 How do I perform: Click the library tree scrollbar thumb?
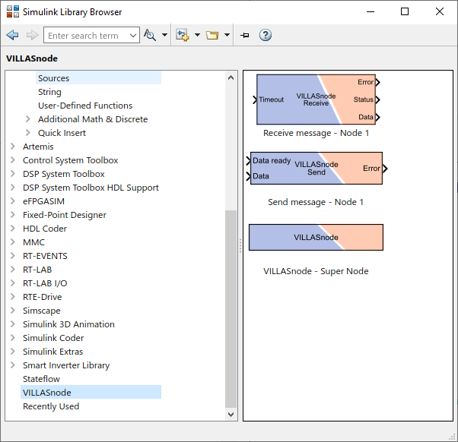231,309
